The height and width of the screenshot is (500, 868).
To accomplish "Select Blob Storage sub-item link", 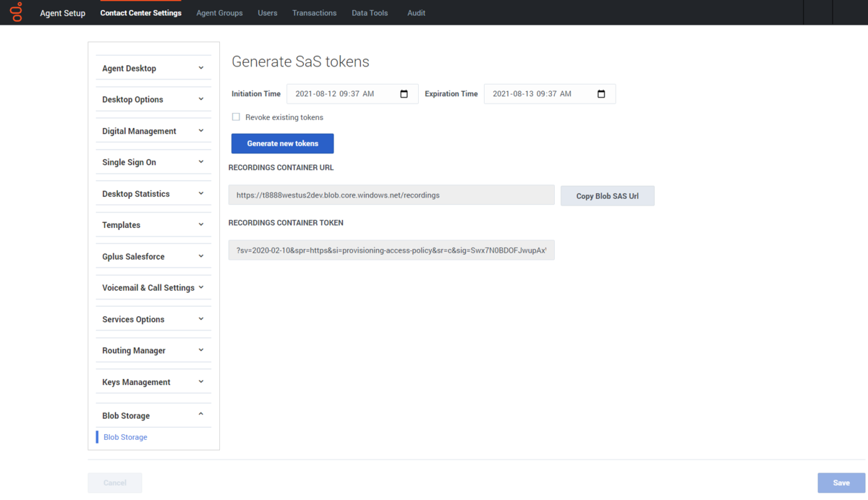I will click(x=125, y=437).
